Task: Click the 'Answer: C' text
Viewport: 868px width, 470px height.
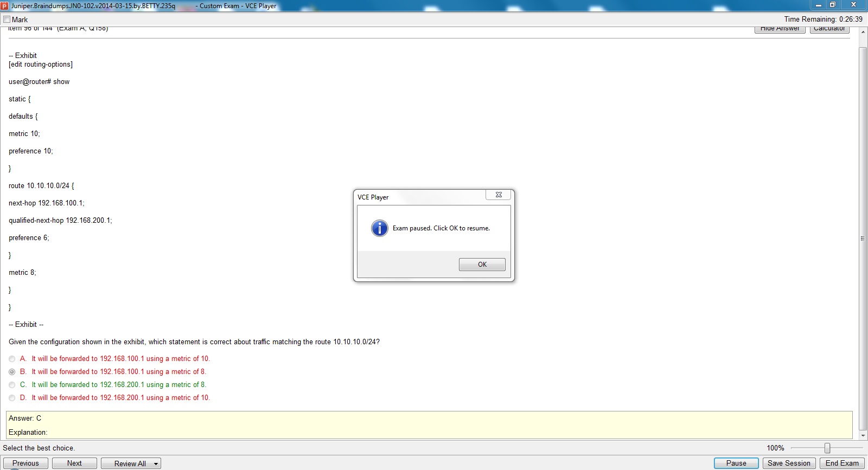Action: tap(25, 419)
